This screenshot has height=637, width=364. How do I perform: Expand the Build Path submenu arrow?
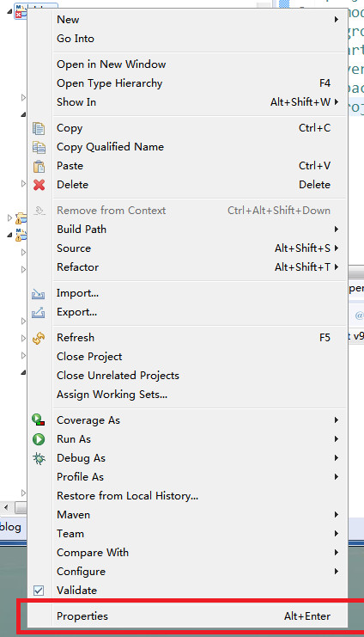click(336, 230)
